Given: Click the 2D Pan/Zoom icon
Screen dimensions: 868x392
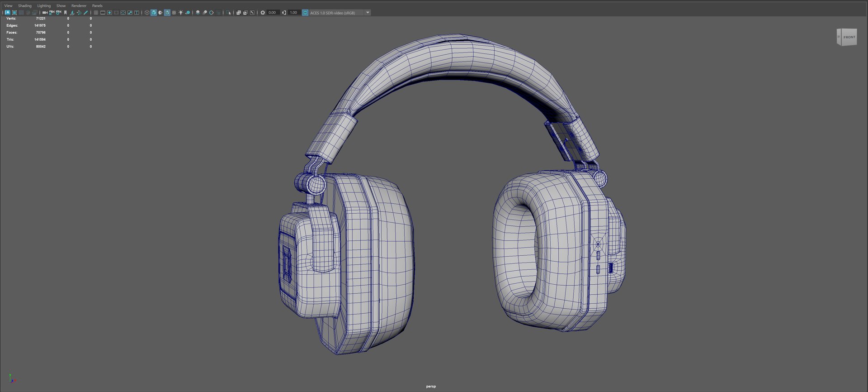Looking at the screenshot, I should (79, 13).
